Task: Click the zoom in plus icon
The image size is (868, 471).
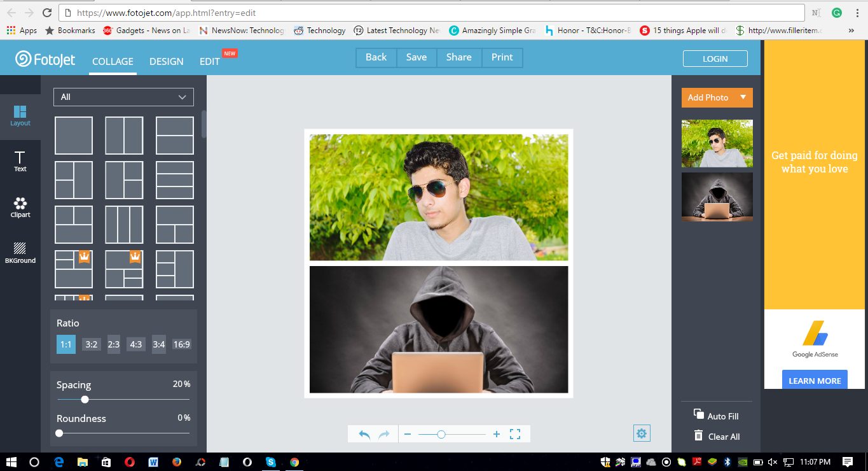Action: (x=497, y=434)
